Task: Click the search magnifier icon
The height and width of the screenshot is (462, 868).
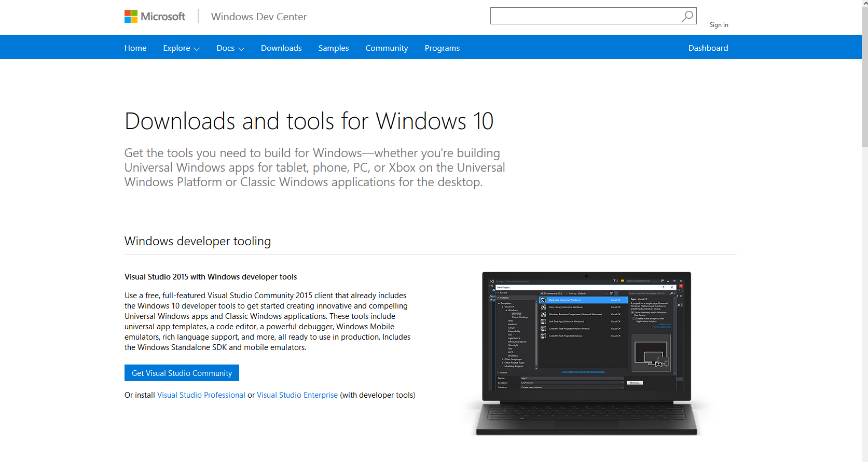Action: point(687,16)
